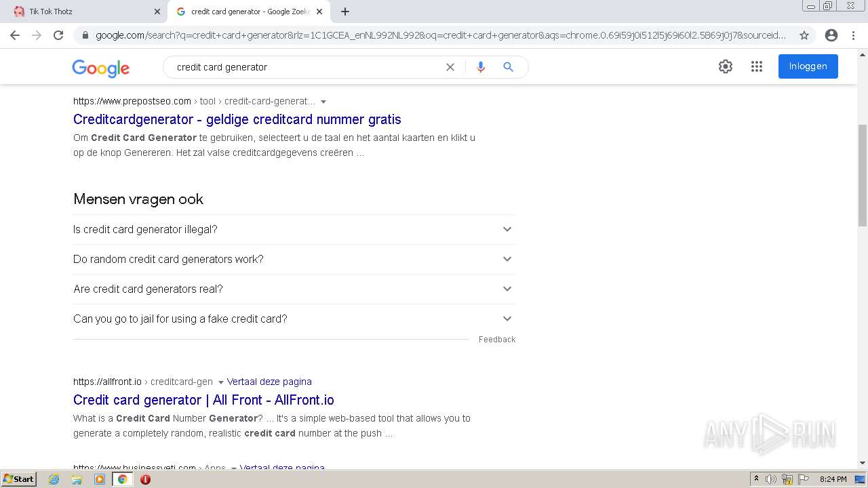Open Google apps grid icon
The width and height of the screenshot is (868, 488).
(x=757, y=66)
